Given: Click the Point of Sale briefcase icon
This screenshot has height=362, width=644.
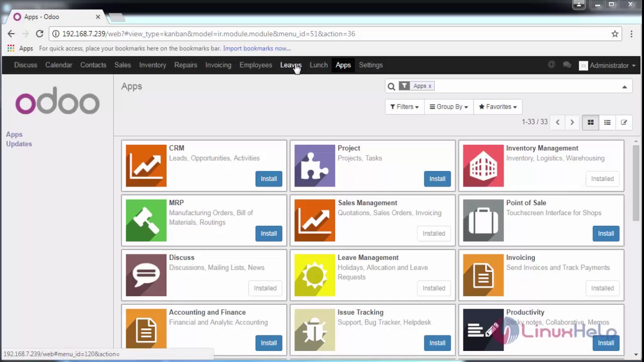Looking at the screenshot, I should tap(483, 220).
